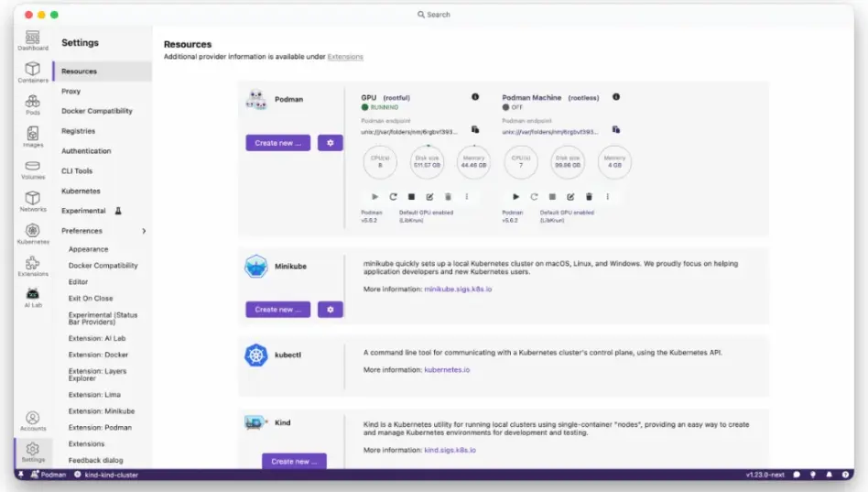Image resolution: width=868 pixels, height=492 pixels.
Task: Open Extension: Podman preferences
Action: (100, 428)
